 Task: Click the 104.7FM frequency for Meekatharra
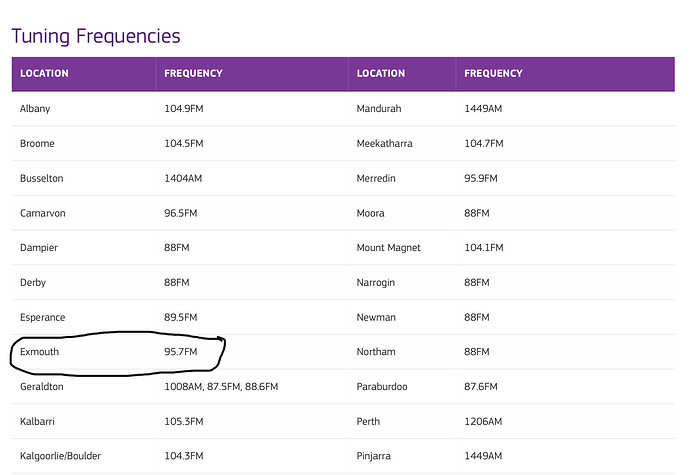click(x=484, y=143)
